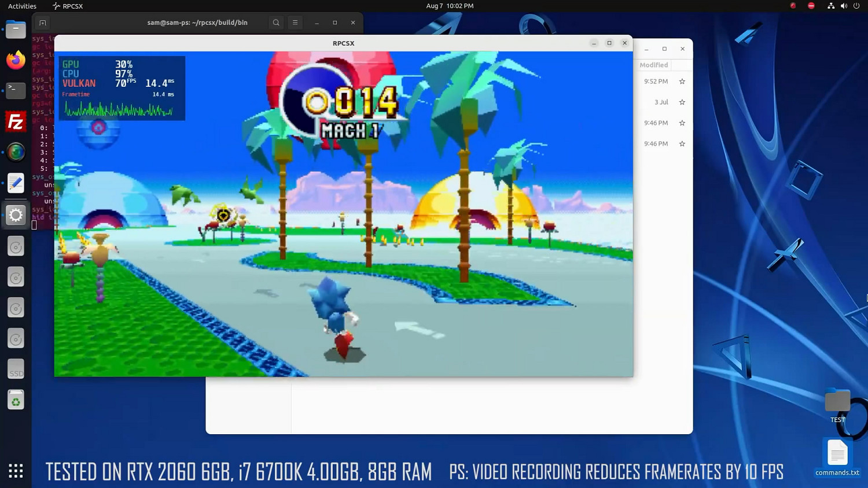Open the RPCSX app menu in top bar
The image size is (868, 488).
(x=68, y=6)
